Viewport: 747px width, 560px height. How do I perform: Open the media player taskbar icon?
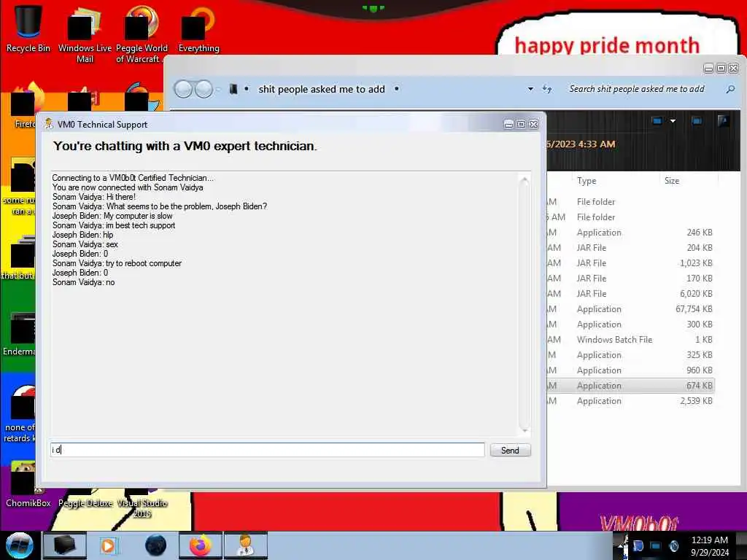point(108,545)
